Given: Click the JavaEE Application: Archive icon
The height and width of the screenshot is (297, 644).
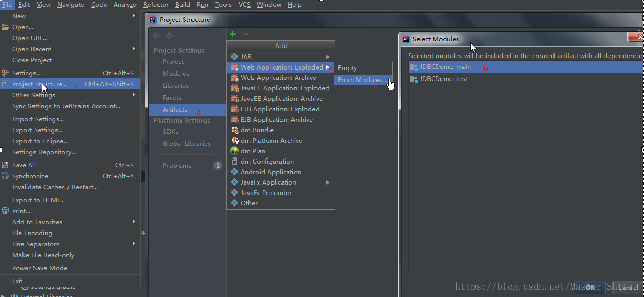Looking at the screenshot, I should click(234, 98).
